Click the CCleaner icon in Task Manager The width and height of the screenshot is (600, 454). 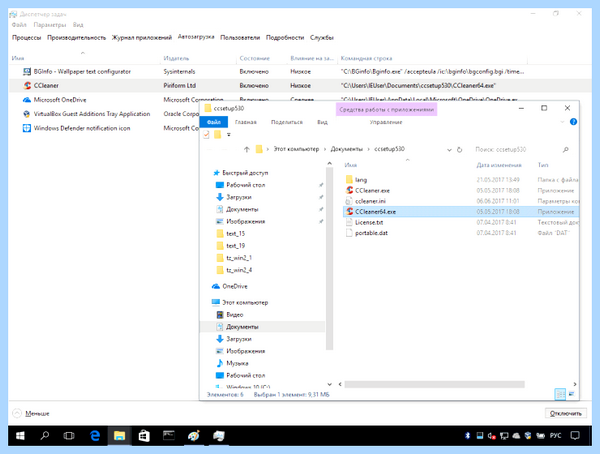(x=27, y=86)
